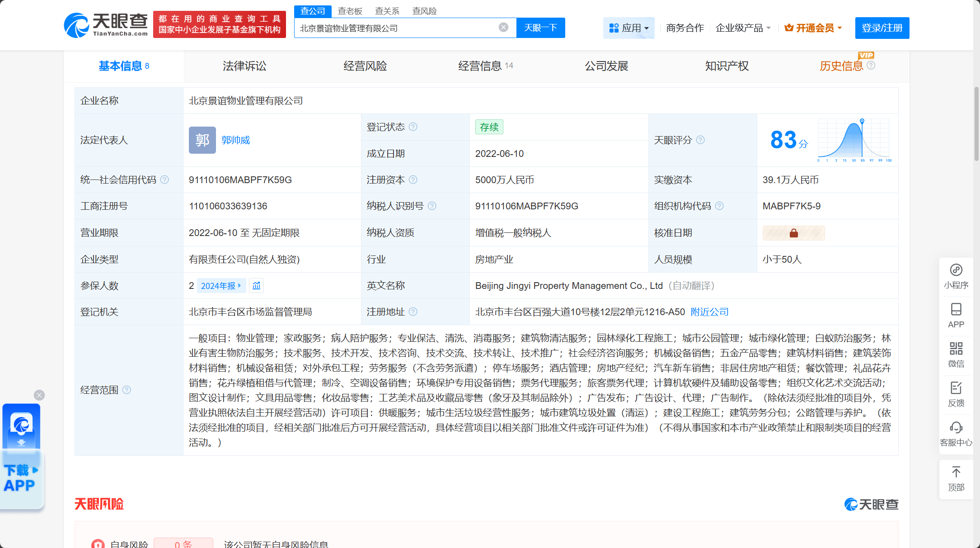Expand the 企业级产品 dropdown
The height and width of the screenshot is (548, 980).
click(743, 28)
